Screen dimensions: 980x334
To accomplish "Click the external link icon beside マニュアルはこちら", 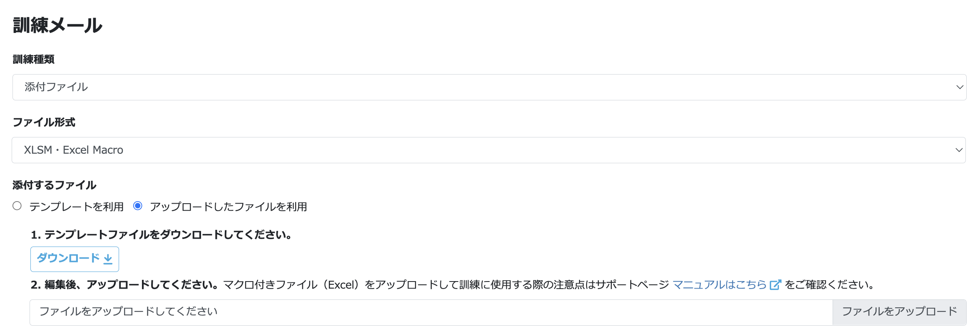I will tap(775, 284).
